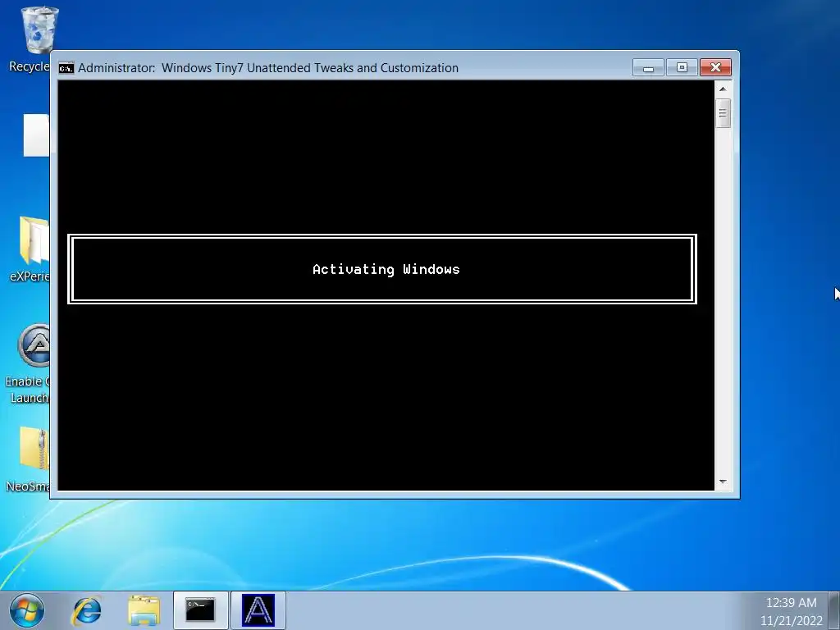Maximize the Tiny7 Unattended Tweaks window

682,67
